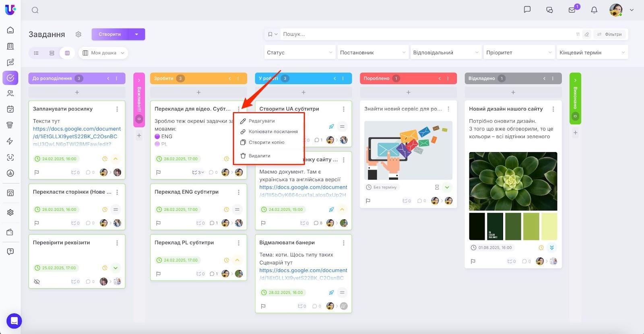Open settings gear in sidebar
The width and height of the screenshot is (644, 334).
[10, 212]
